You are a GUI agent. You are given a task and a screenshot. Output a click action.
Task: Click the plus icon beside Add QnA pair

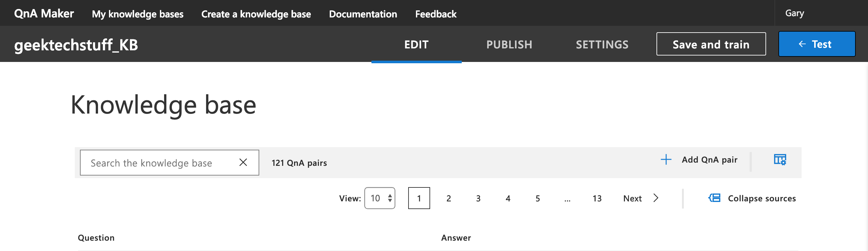pyautogui.click(x=666, y=160)
